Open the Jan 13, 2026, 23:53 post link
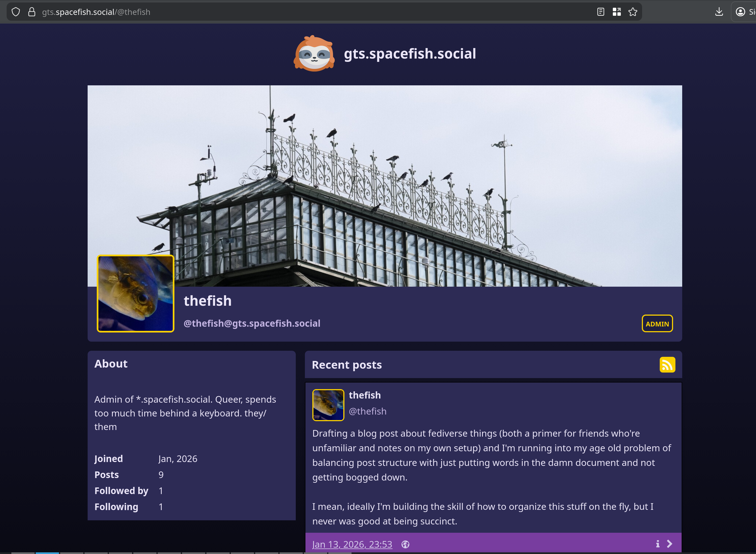This screenshot has width=756, height=554. 352,544
